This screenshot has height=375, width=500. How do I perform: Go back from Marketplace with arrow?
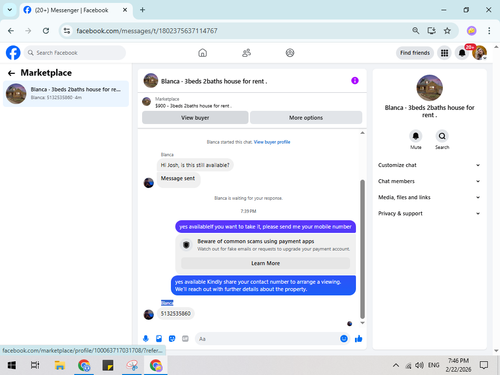[x=11, y=73]
